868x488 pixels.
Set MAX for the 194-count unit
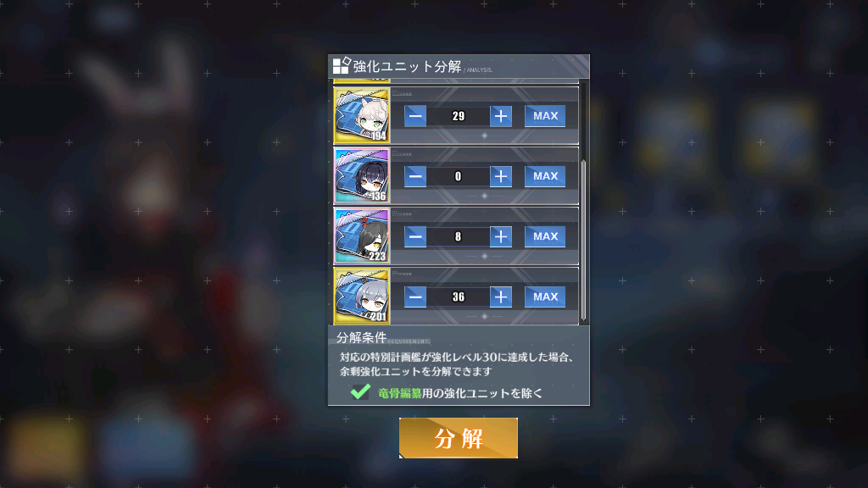point(545,116)
